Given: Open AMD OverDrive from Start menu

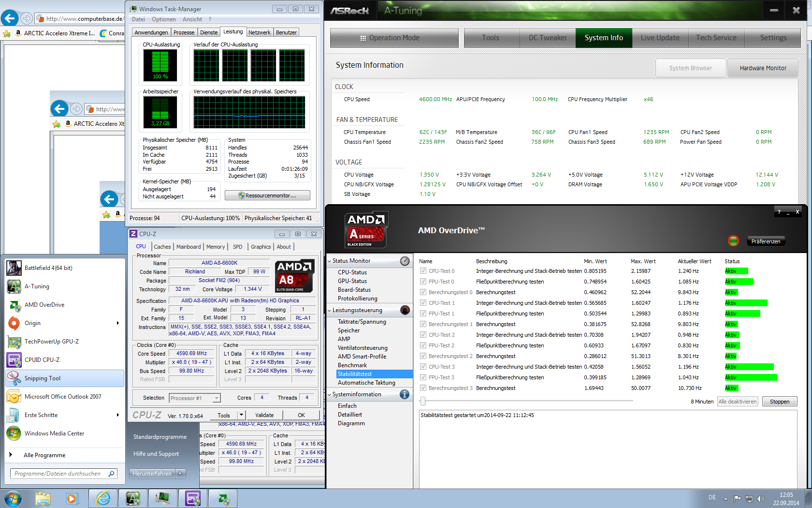Looking at the screenshot, I should coord(65,305).
